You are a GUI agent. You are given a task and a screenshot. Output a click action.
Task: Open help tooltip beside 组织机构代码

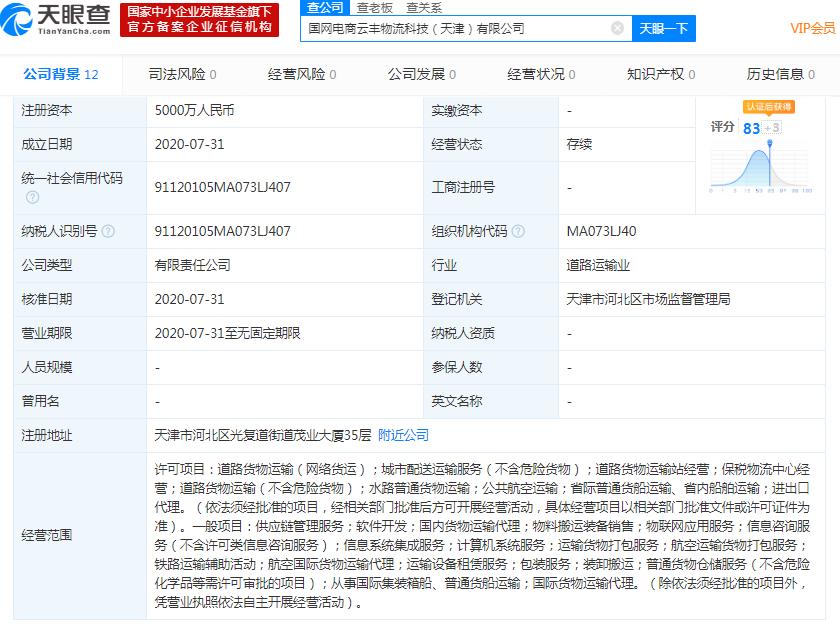[519, 230]
